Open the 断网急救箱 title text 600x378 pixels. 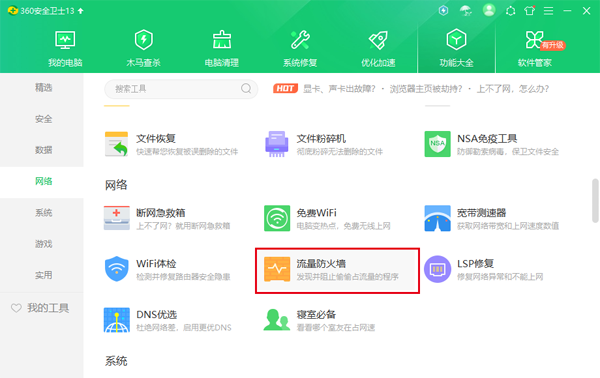[x=161, y=213]
